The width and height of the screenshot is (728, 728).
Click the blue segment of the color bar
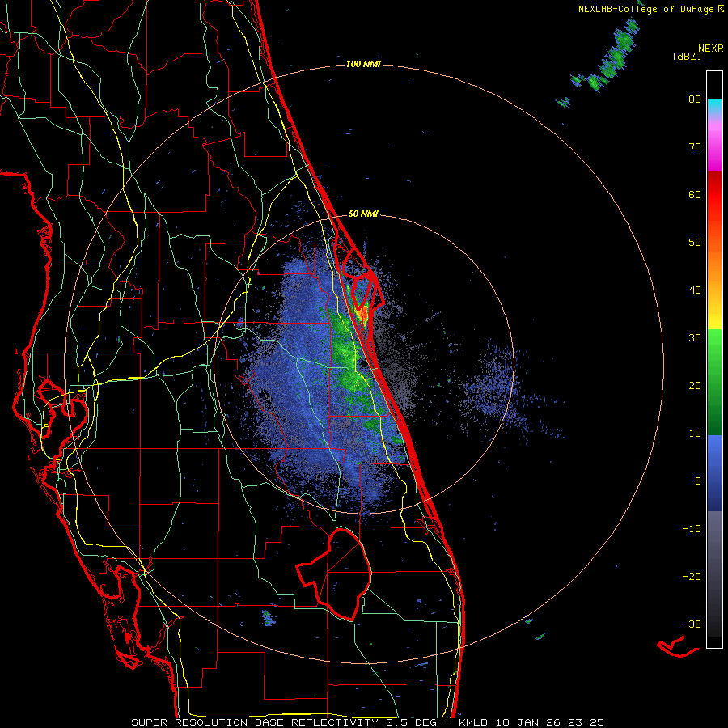coord(714,473)
